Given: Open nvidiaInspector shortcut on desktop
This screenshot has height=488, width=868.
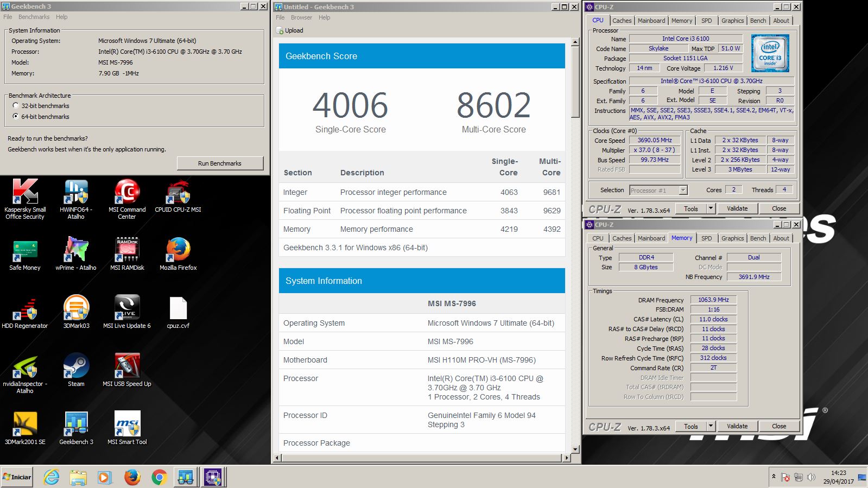Looking at the screenshot, I should coord(25,373).
